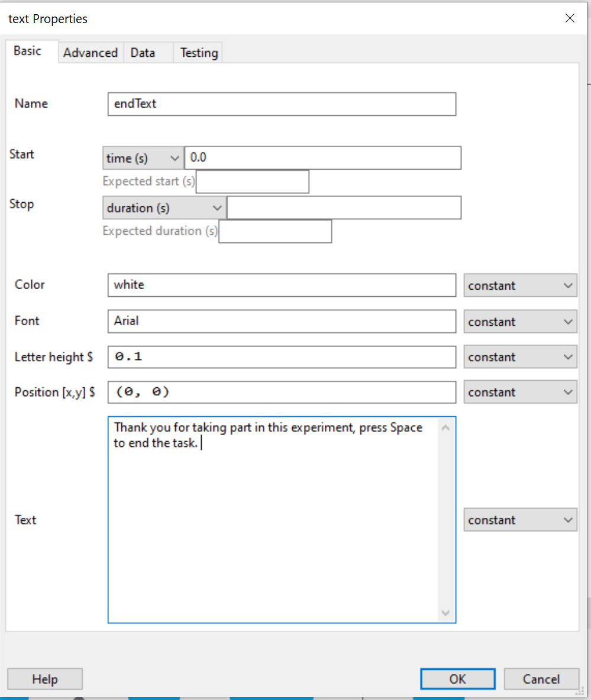Open the Text 'constant' update dropdown
This screenshot has height=700, width=591.
(520, 520)
